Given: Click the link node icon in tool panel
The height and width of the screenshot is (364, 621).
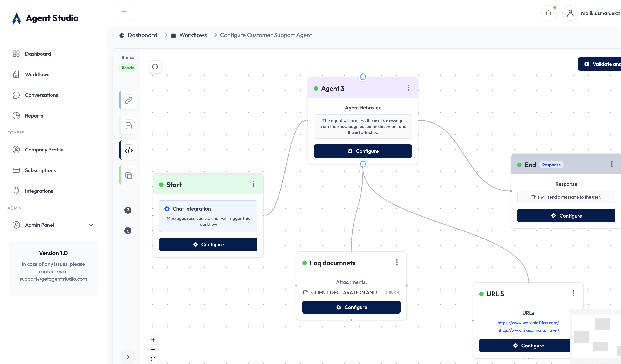Looking at the screenshot, I should (x=128, y=100).
